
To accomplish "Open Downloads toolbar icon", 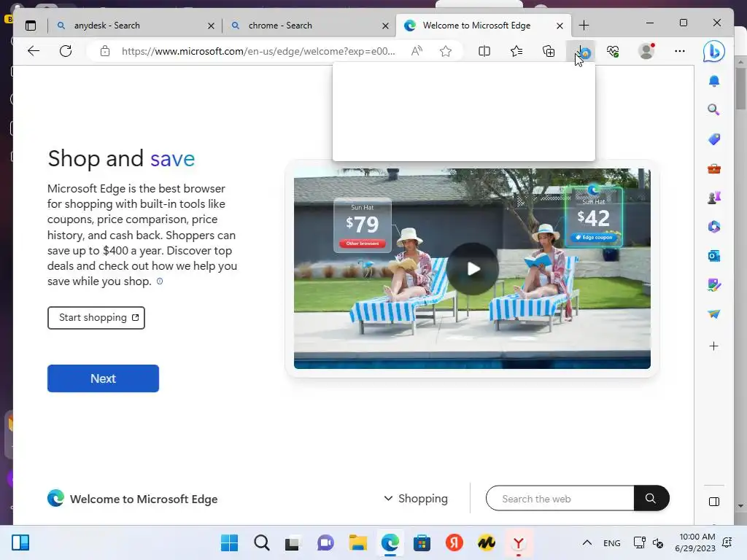I will [581, 51].
